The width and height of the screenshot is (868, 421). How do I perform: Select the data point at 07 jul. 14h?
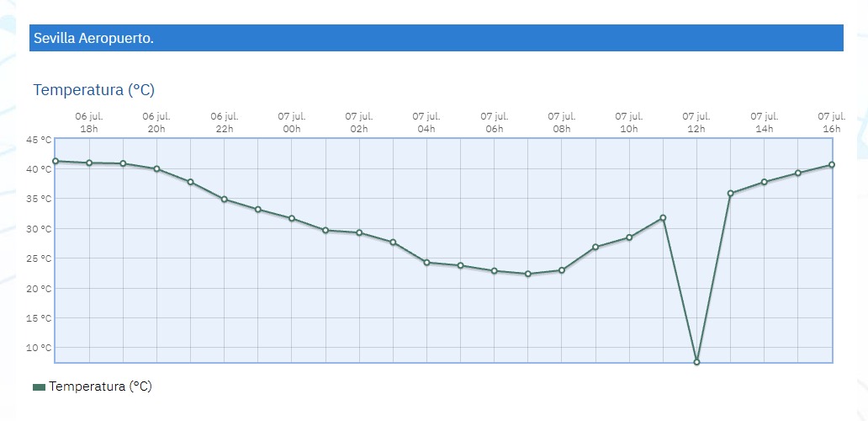pyautogui.click(x=765, y=182)
